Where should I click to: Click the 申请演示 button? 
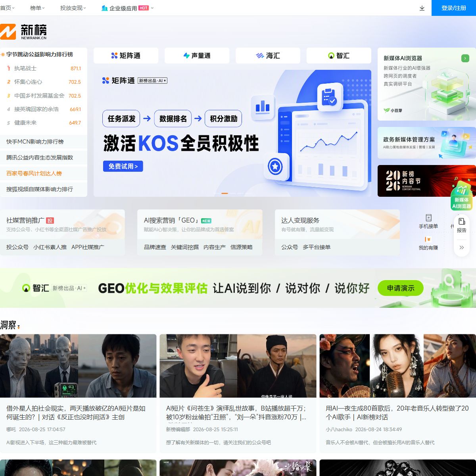[x=400, y=288]
